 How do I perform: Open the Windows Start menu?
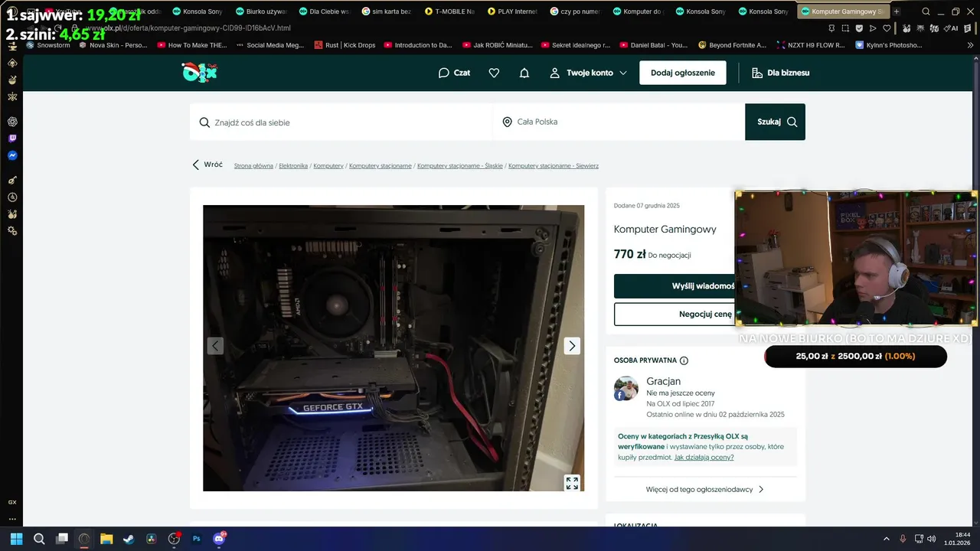[x=16, y=539]
